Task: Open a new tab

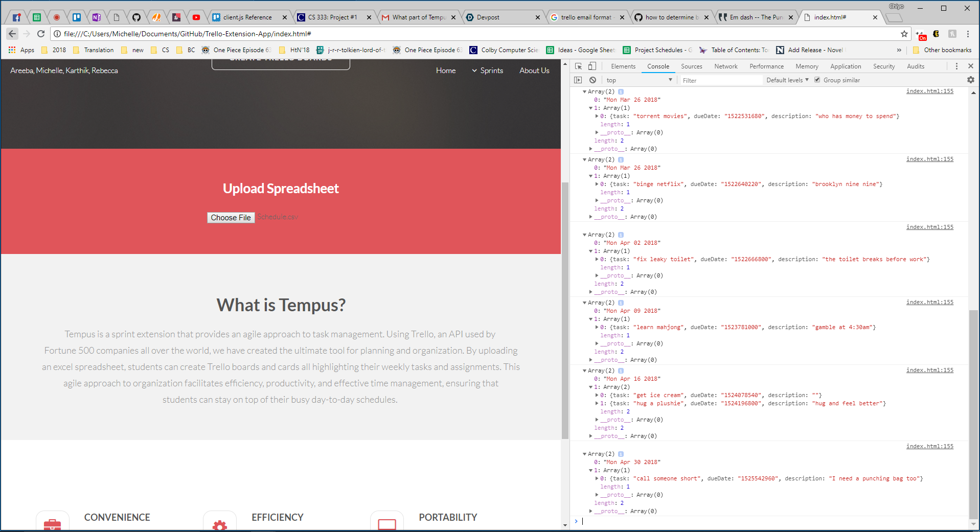Action: pyautogui.click(x=894, y=18)
